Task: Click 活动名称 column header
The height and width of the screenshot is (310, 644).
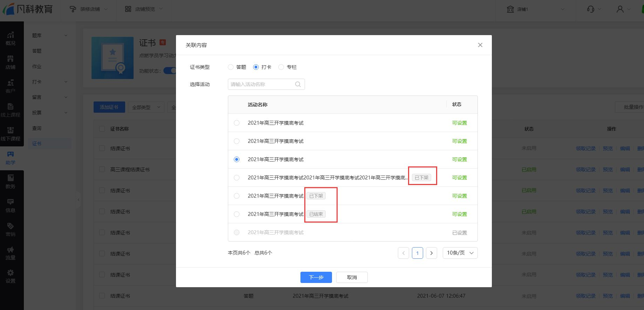Action: [258, 105]
